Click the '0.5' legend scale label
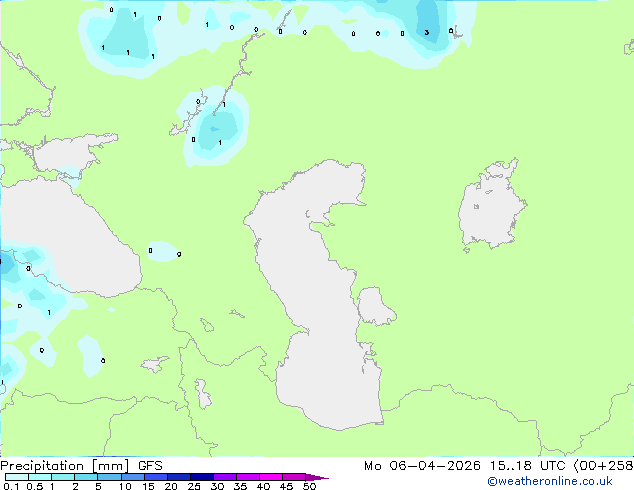The width and height of the screenshot is (634, 490). pyautogui.click(x=34, y=486)
